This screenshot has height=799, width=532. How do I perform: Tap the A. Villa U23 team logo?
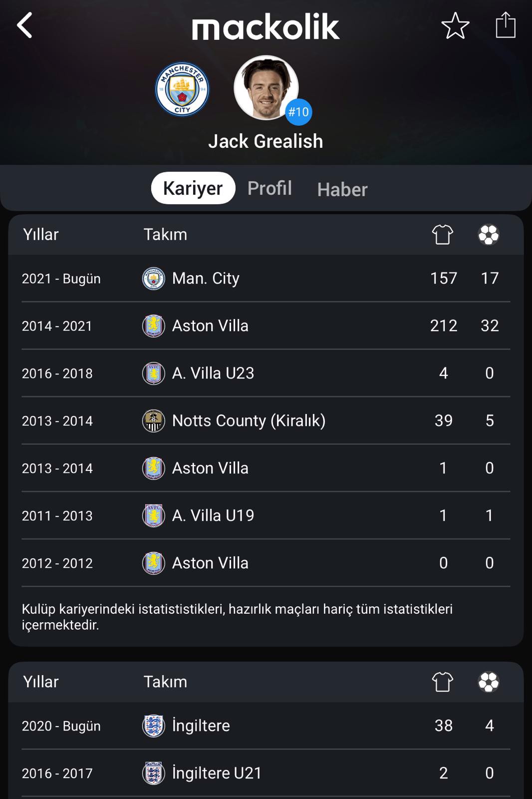(154, 374)
